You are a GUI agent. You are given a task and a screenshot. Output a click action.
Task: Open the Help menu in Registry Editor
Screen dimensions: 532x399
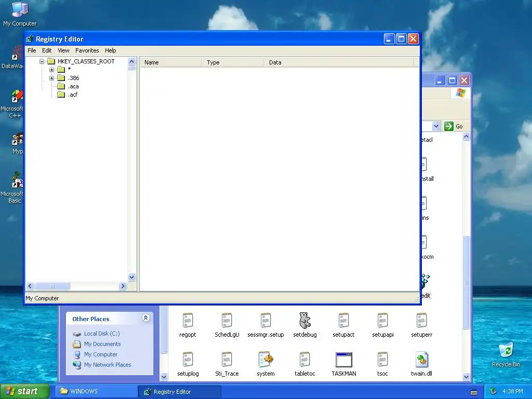coord(110,50)
